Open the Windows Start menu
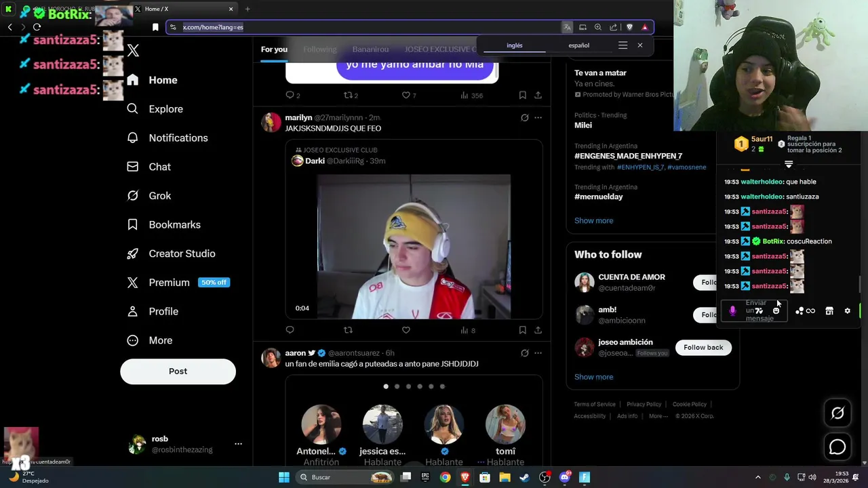The width and height of the screenshot is (868, 488). click(x=284, y=477)
